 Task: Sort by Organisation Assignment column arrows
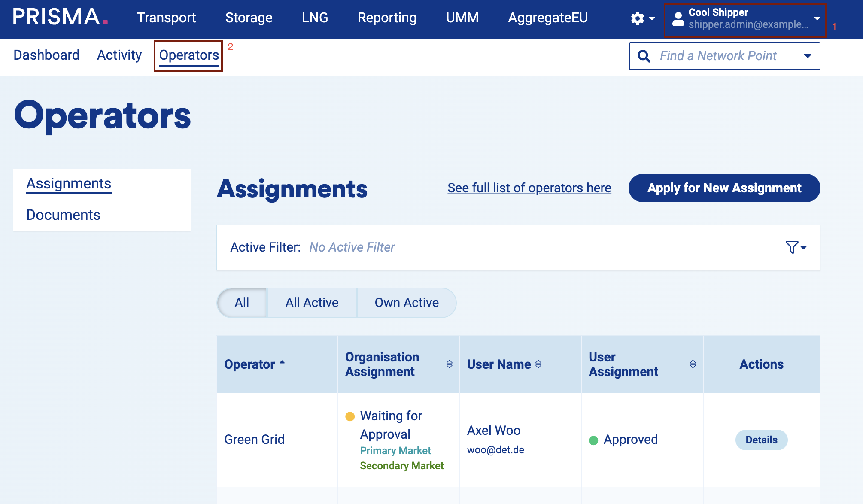[449, 364]
